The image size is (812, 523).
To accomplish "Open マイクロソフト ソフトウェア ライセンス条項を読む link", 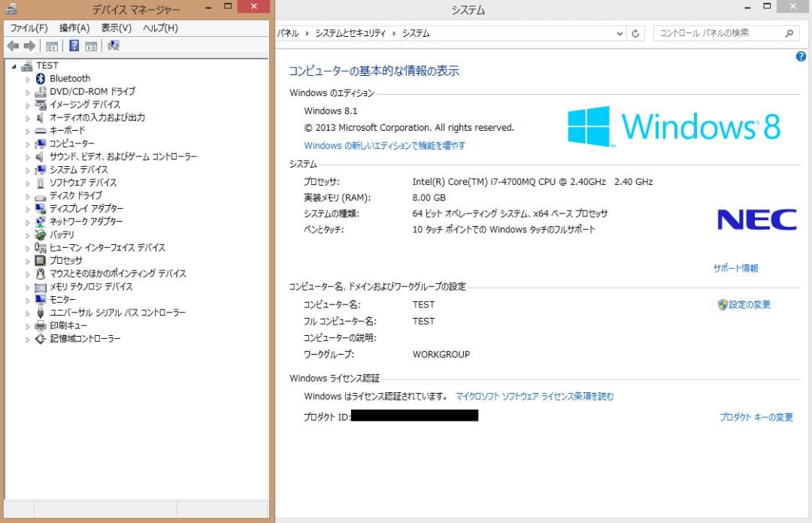I will tap(535, 396).
